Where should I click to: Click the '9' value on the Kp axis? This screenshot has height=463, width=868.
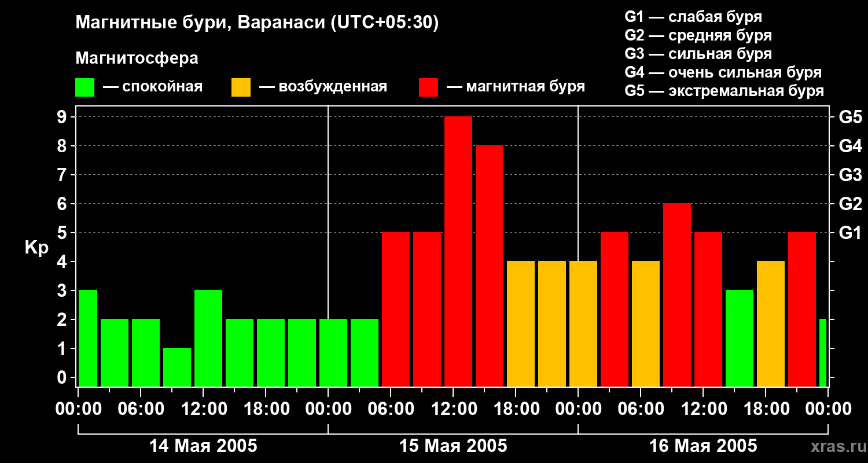pos(63,117)
